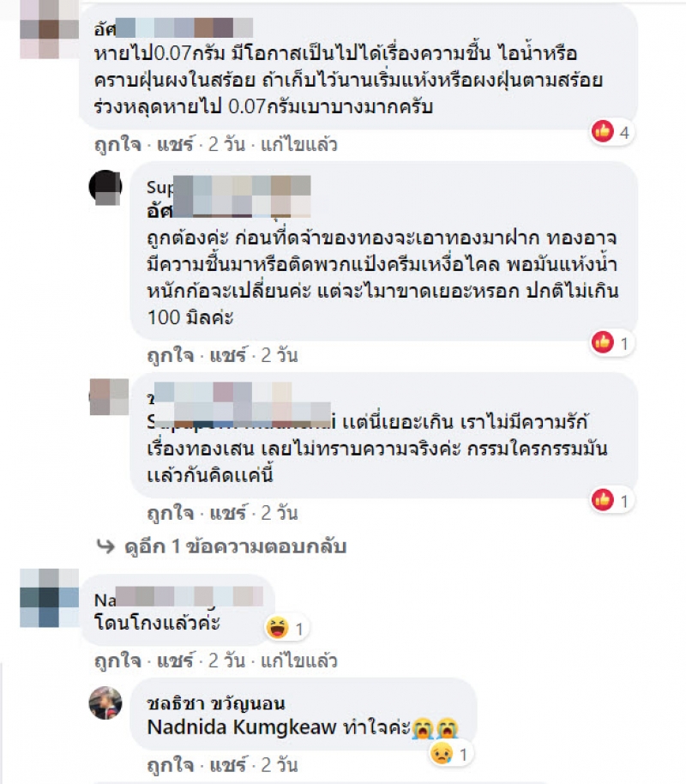Viewport: 686px width, 784px height.
Task: Click the like reaction on the กรรมใครกรรมมัน reply
Action: point(603,500)
